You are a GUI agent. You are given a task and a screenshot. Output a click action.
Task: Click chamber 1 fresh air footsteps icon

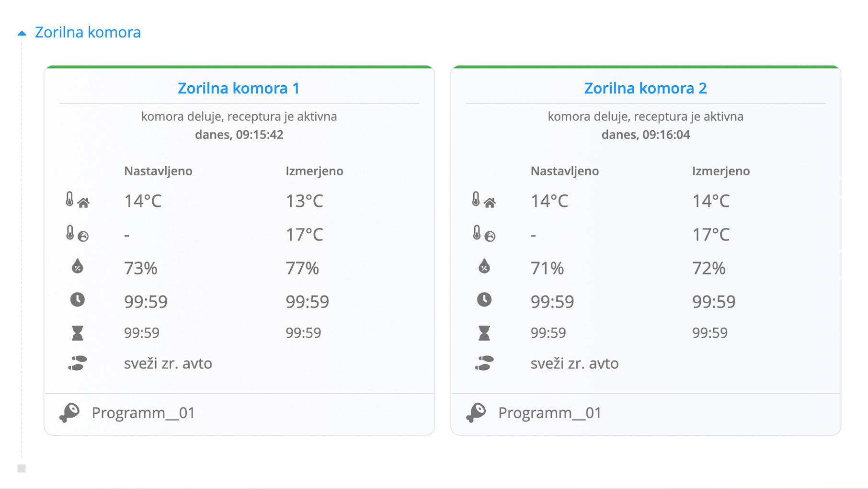click(x=77, y=364)
